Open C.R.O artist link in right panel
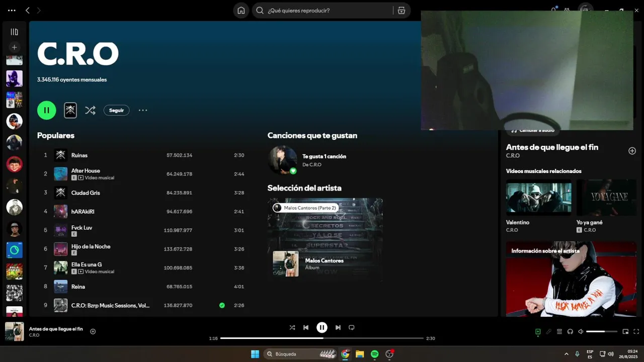The width and height of the screenshot is (644, 362). pos(513,156)
